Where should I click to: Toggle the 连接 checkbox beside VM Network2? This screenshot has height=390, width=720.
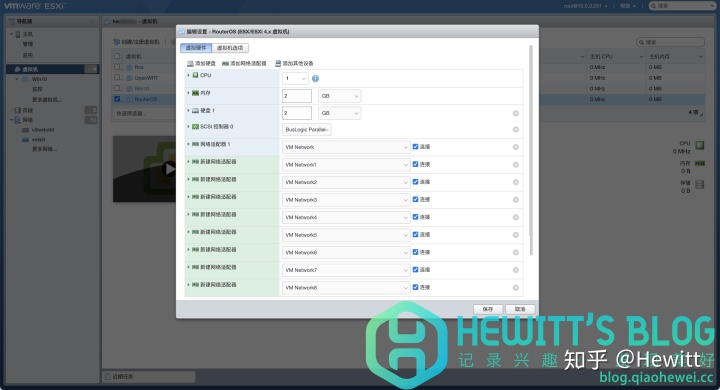416,182
